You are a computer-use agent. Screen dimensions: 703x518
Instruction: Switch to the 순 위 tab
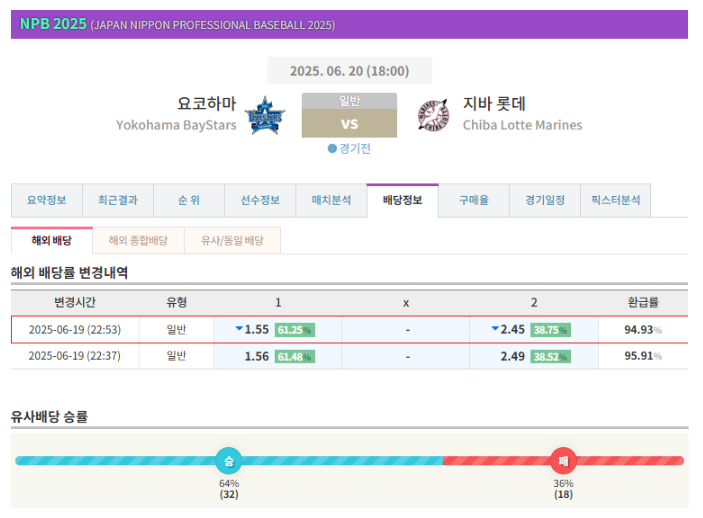pos(189,200)
